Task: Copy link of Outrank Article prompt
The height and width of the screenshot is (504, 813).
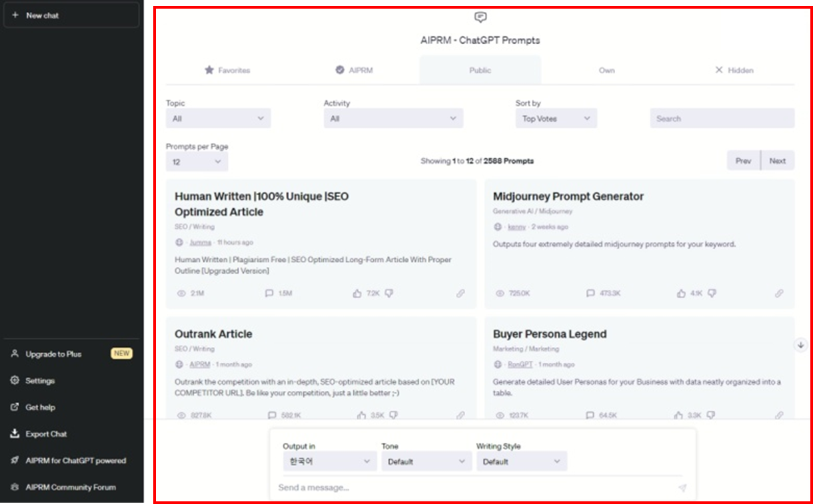Action: [x=460, y=415]
